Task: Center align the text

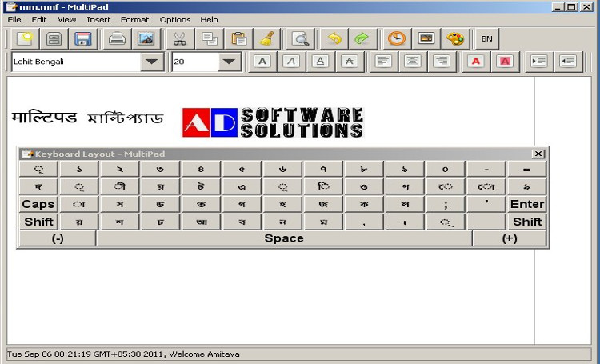Action: coord(412,62)
